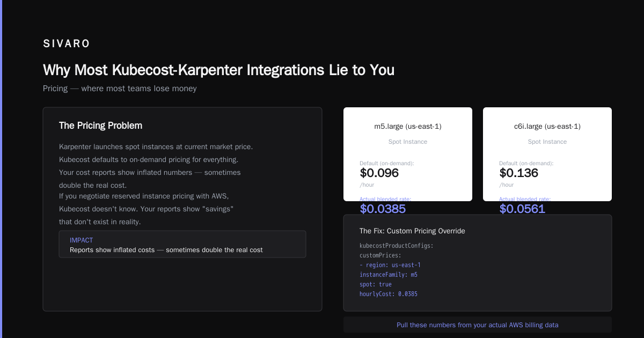Click 'c6i.large (us-east-1)' card title
The height and width of the screenshot is (338, 644).
click(x=547, y=127)
